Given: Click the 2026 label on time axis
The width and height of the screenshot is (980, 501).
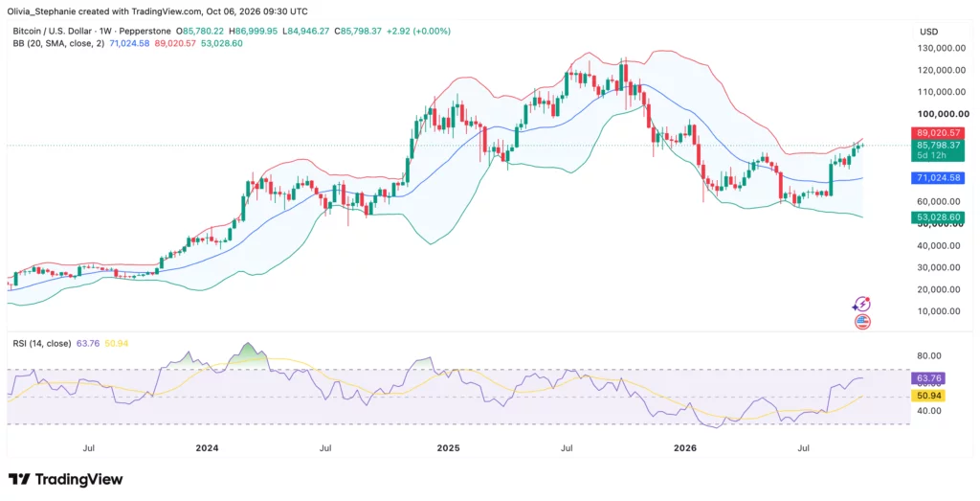Looking at the screenshot, I should (x=685, y=448).
